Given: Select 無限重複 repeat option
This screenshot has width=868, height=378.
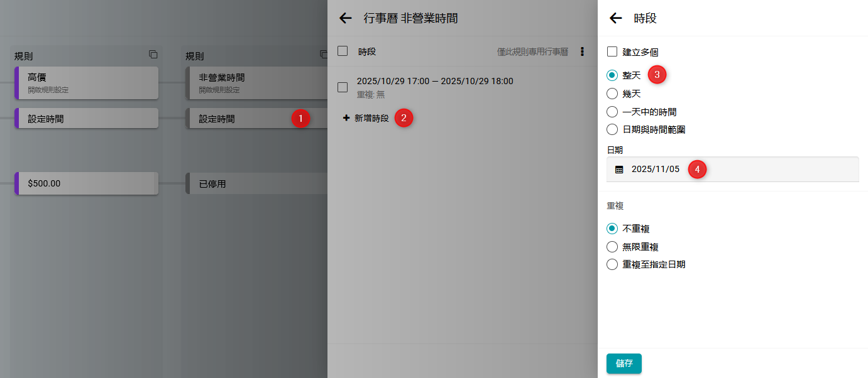Looking at the screenshot, I should (x=612, y=247).
